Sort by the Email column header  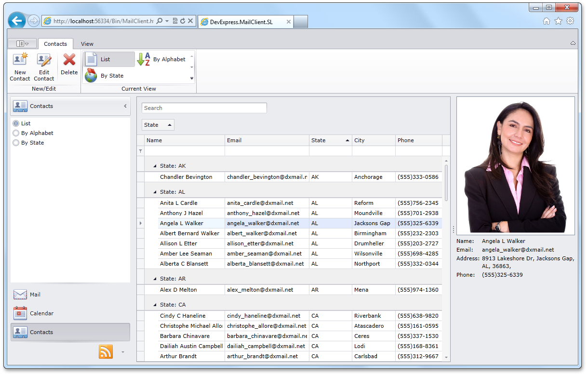tap(267, 140)
